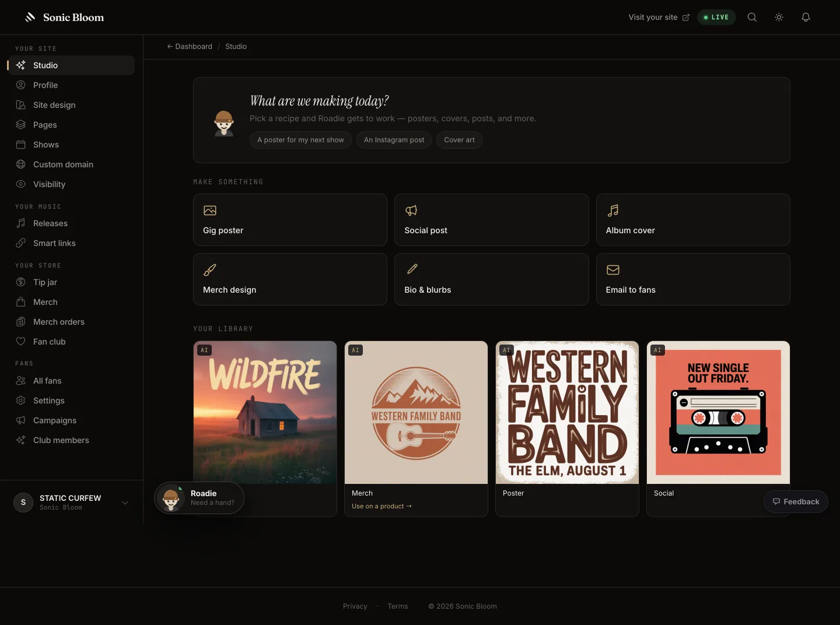Image resolution: width=840 pixels, height=625 pixels.
Task: Click the Fan club heart icon
Action: point(21,342)
